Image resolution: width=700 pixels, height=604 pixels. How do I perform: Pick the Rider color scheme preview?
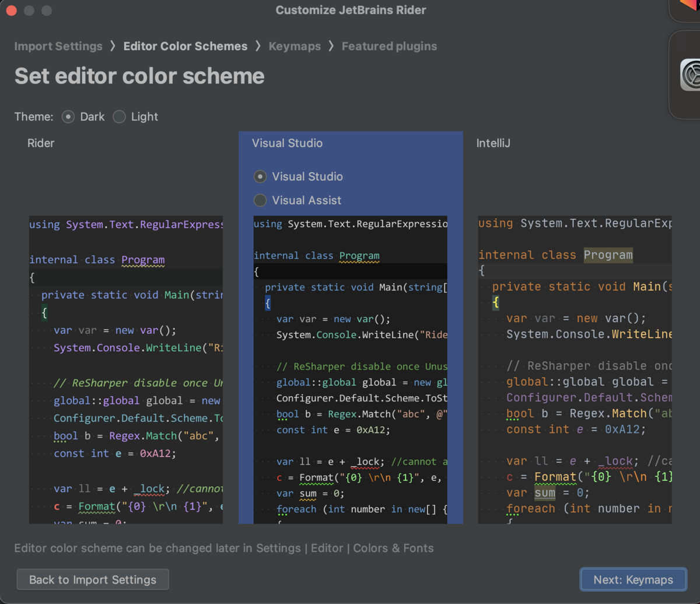pyautogui.click(x=126, y=369)
